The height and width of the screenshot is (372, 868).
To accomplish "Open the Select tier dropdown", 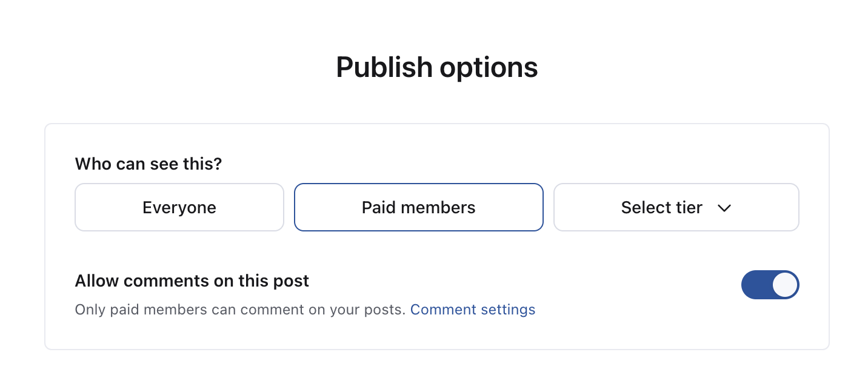I will [676, 207].
